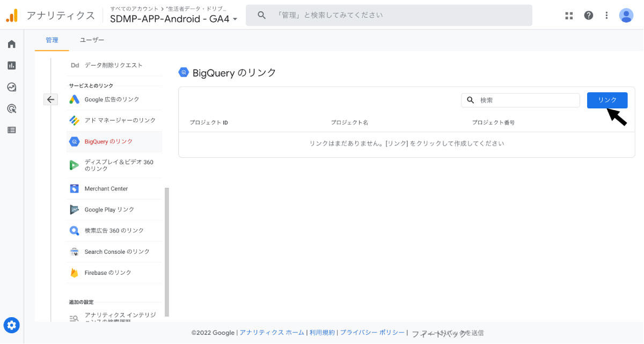This screenshot has width=644, height=344.
Task: Open the SDMP-APP-Android - GA4 property dropdown
Action: pos(173,19)
